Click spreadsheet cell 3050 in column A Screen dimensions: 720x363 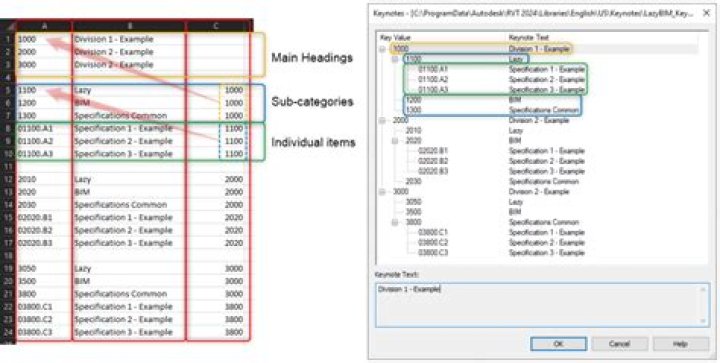44,268
